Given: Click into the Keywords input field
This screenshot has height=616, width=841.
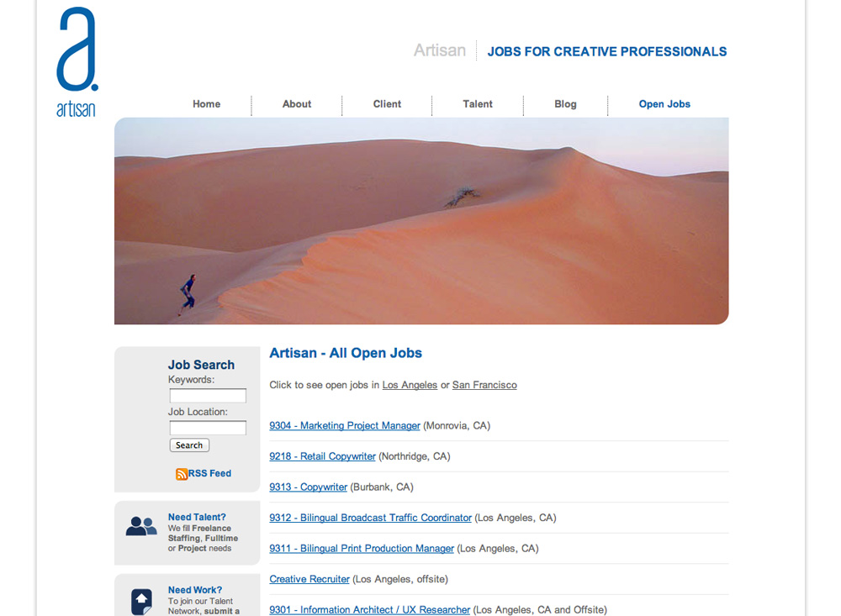Looking at the screenshot, I should (208, 396).
